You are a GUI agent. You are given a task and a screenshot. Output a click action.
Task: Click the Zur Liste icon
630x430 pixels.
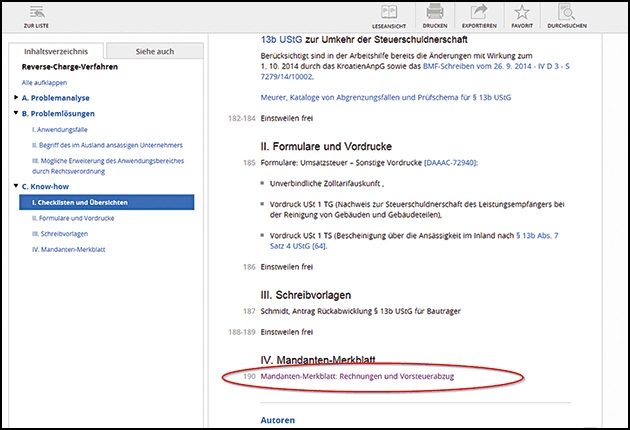(x=34, y=13)
